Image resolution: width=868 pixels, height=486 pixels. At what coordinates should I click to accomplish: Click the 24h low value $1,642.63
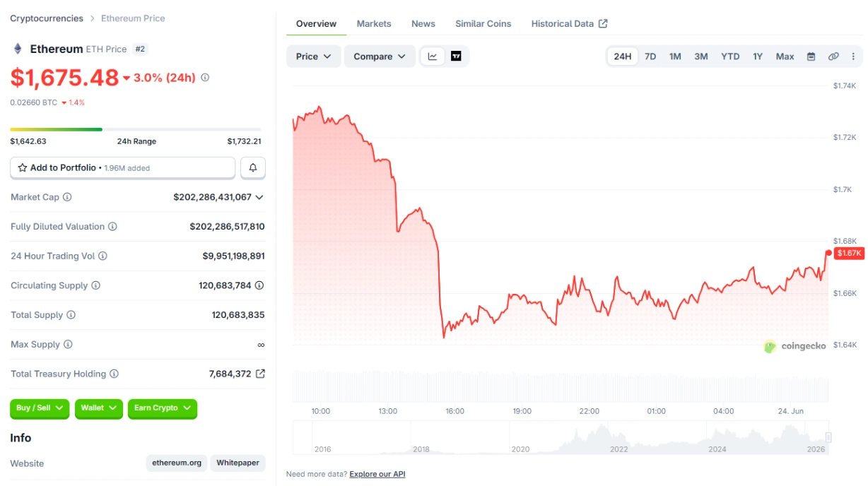[x=28, y=141]
